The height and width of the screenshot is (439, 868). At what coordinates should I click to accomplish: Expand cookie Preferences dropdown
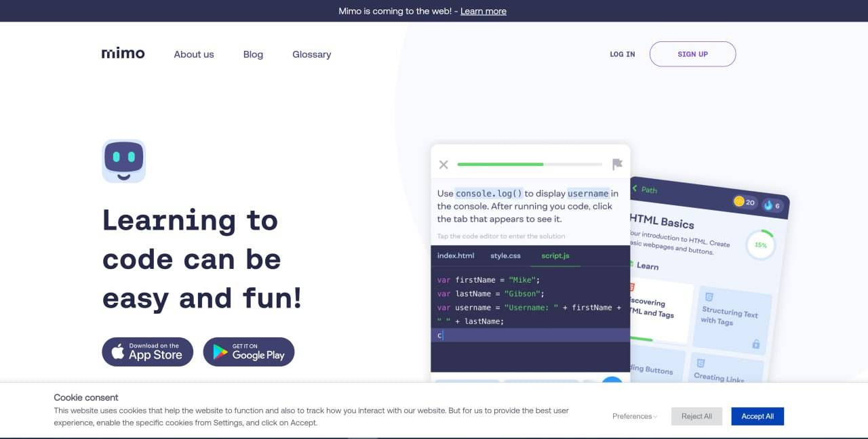(x=635, y=416)
